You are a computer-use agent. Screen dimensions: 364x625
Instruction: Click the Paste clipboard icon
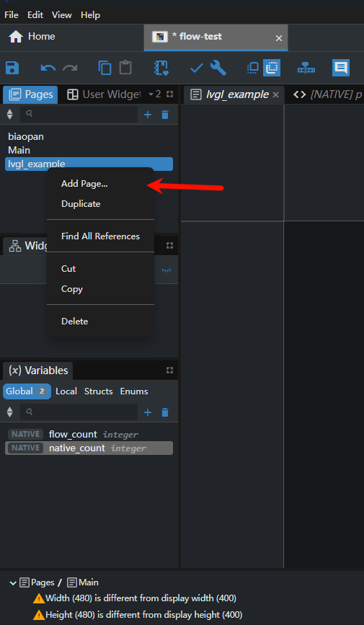click(125, 67)
